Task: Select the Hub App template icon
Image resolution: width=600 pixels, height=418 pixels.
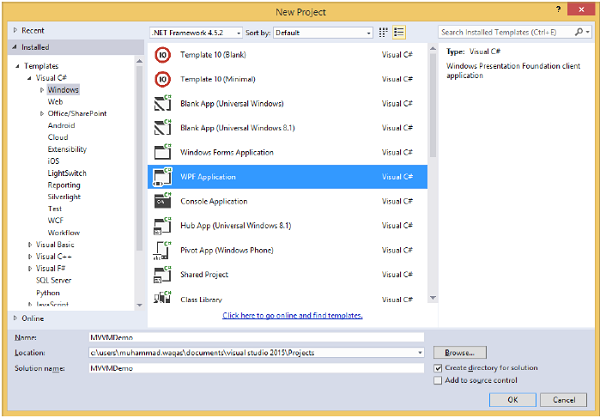Action: (161, 225)
